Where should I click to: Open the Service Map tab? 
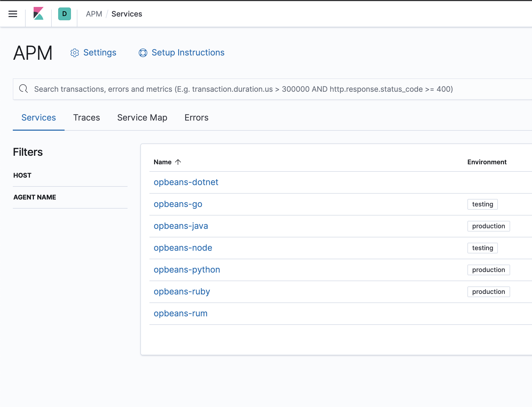(142, 118)
